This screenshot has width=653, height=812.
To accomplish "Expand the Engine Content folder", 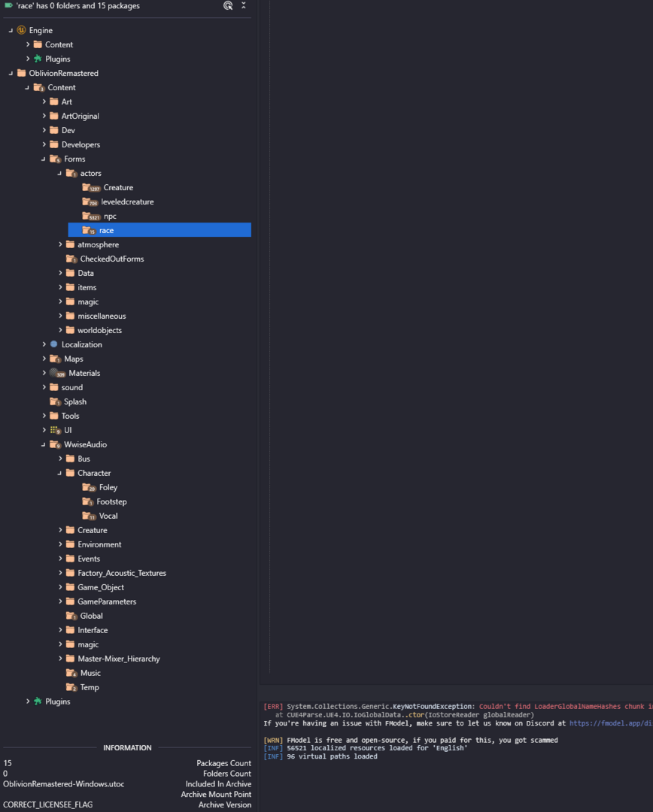I will pos(28,44).
